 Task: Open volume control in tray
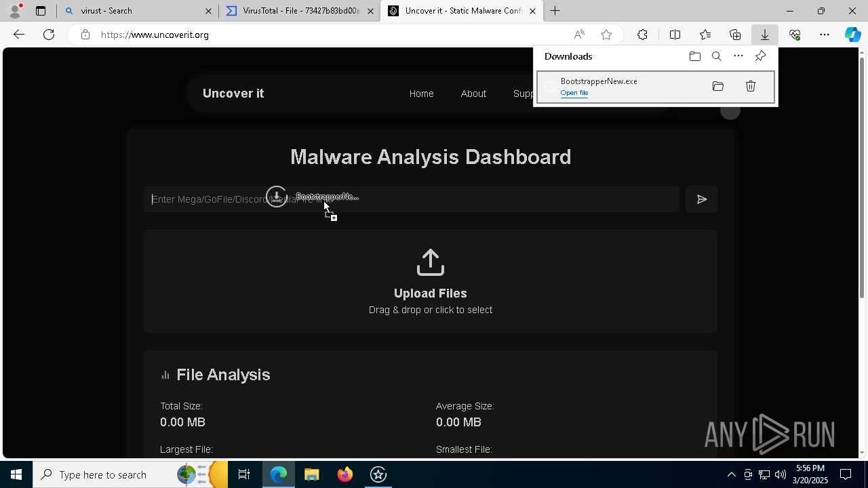click(x=781, y=474)
